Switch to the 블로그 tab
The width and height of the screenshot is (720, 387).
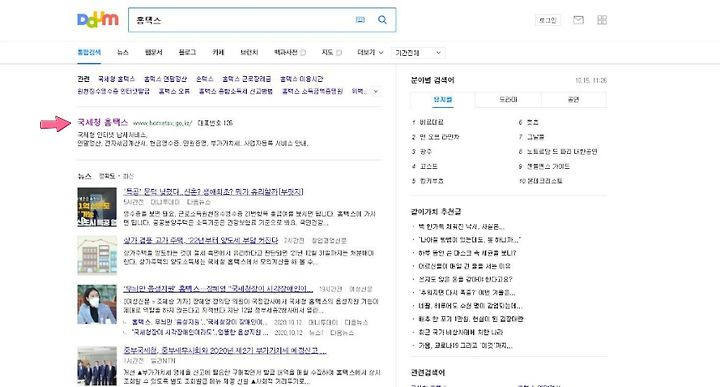coord(187,52)
